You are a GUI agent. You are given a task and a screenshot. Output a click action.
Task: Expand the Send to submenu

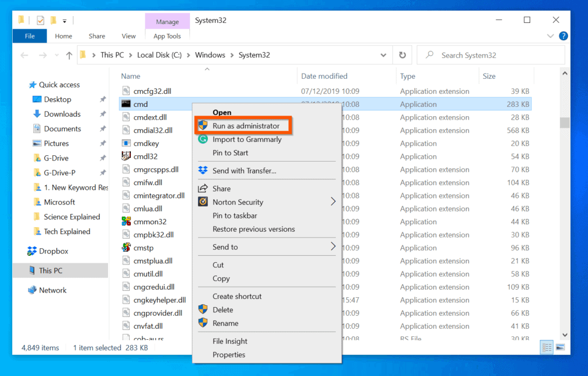(x=332, y=247)
